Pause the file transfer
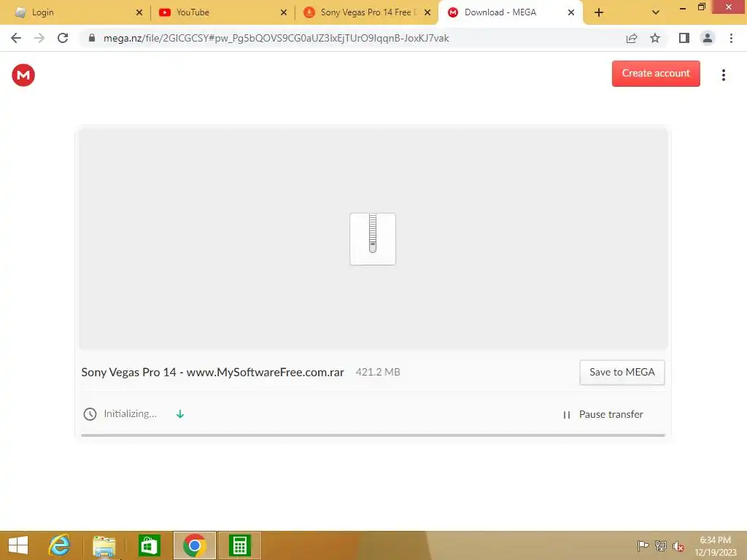 pos(603,414)
